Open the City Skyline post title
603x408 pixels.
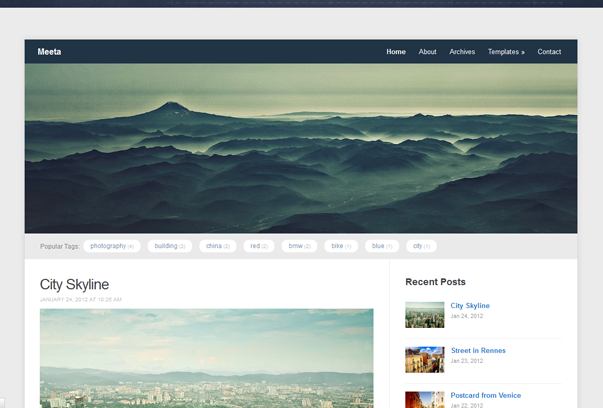click(x=74, y=285)
